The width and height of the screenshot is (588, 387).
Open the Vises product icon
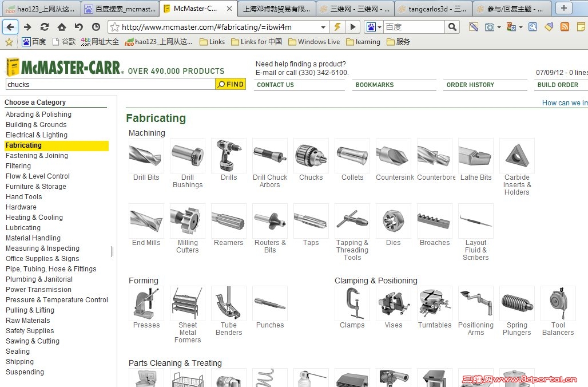(394, 303)
